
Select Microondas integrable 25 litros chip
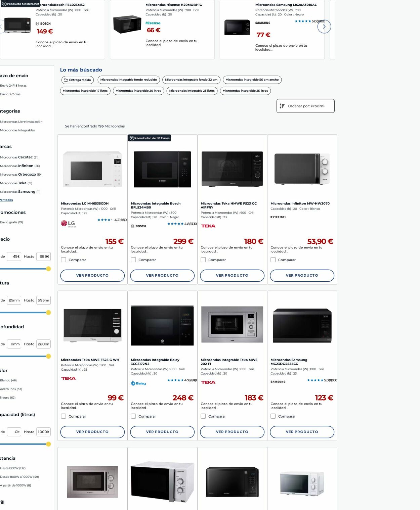click(x=245, y=91)
